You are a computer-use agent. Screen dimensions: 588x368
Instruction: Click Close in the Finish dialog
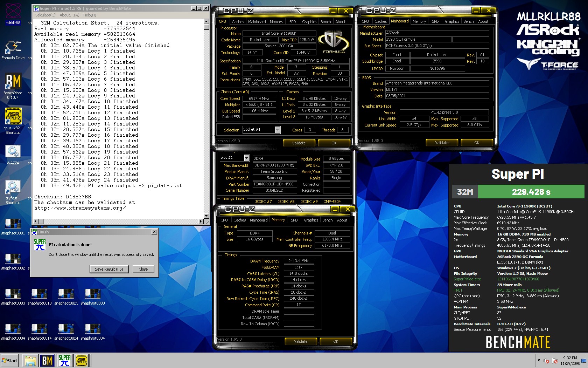click(143, 269)
